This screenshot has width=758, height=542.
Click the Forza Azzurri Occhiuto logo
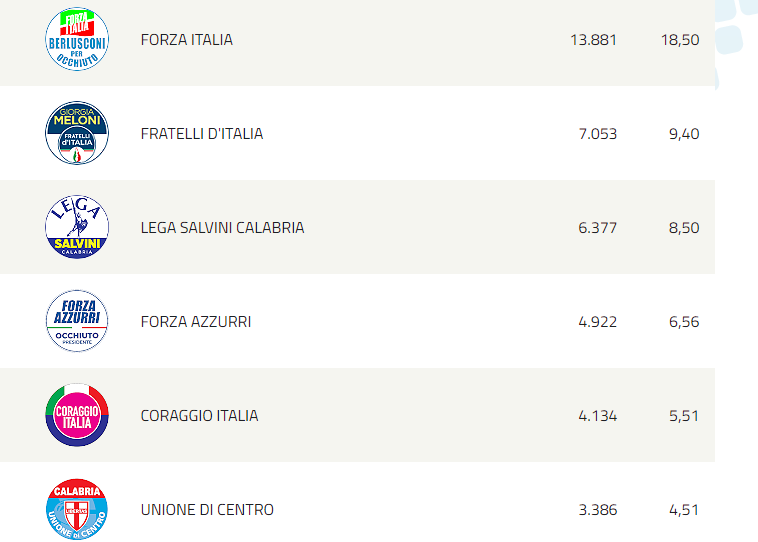click(77, 321)
